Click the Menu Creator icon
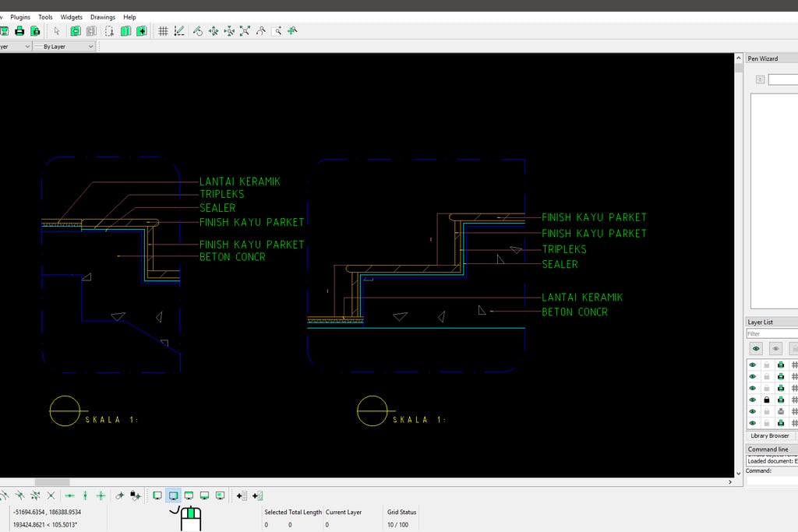The image size is (798, 532). tap(242, 495)
